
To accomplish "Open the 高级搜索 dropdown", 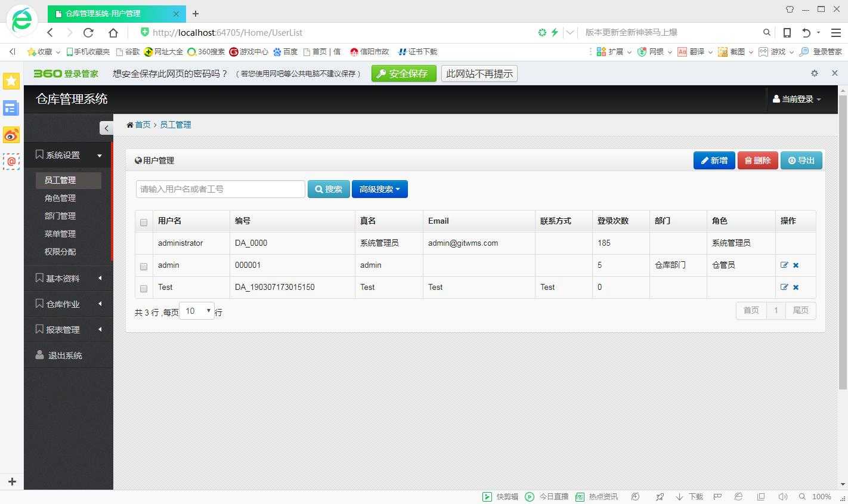I will click(x=380, y=189).
